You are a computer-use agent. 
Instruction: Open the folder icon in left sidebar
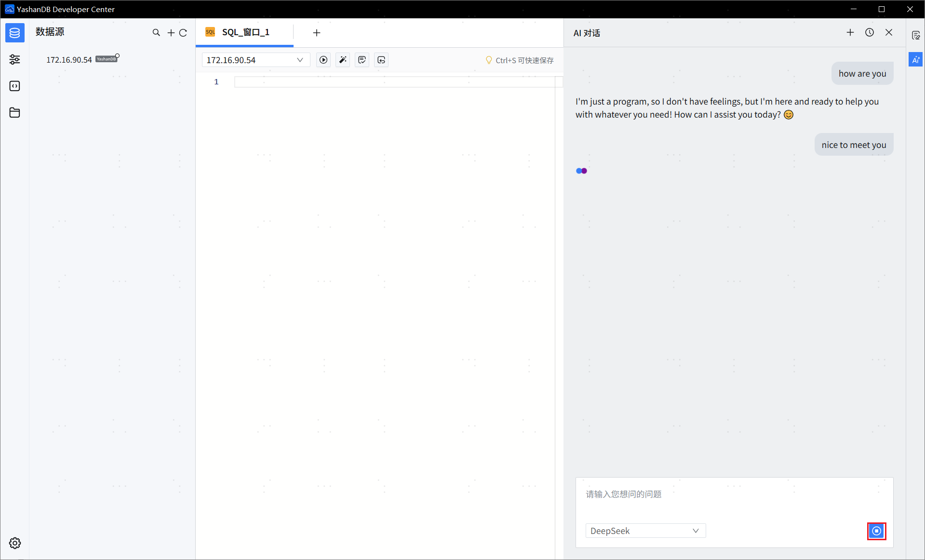14,112
